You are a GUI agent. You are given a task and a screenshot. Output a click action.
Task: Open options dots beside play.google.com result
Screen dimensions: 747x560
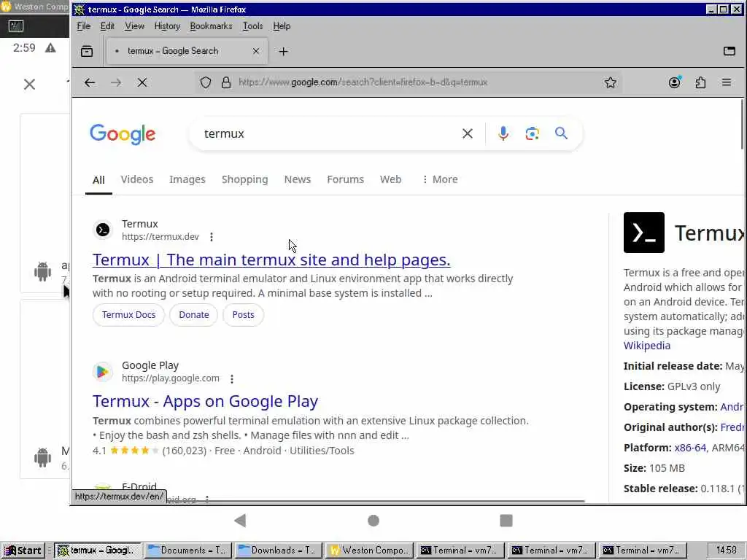[232, 379]
